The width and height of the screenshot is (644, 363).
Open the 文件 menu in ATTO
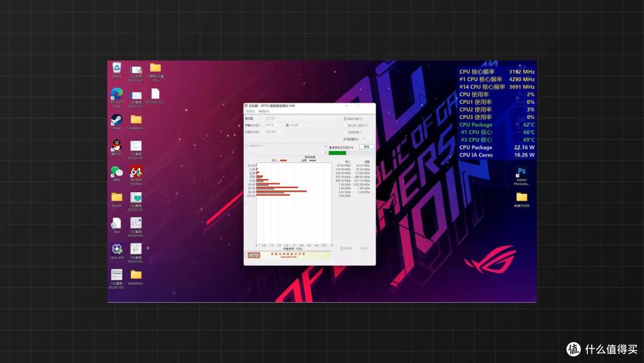(250, 112)
